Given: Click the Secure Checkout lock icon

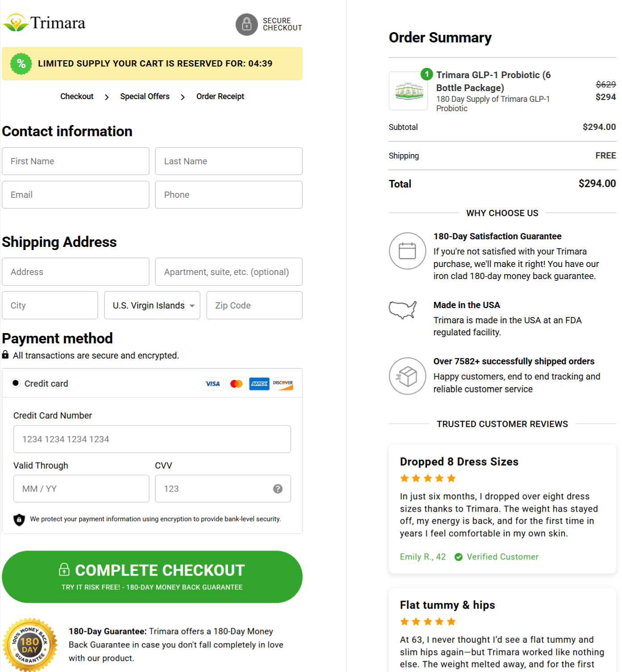Looking at the screenshot, I should tap(247, 24).
